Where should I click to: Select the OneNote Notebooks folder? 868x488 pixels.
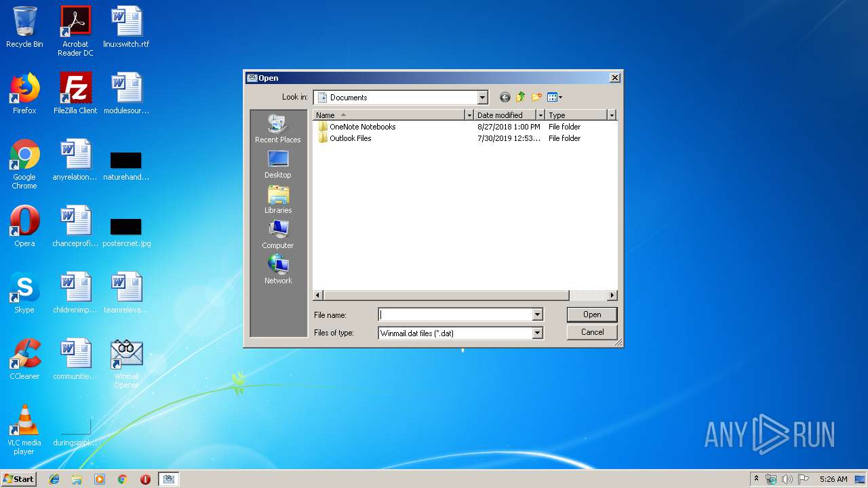356,127
